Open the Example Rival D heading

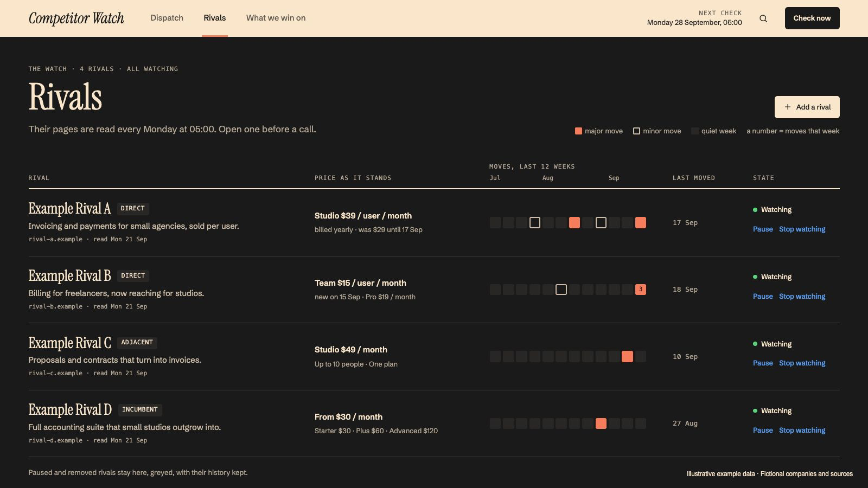(70, 410)
